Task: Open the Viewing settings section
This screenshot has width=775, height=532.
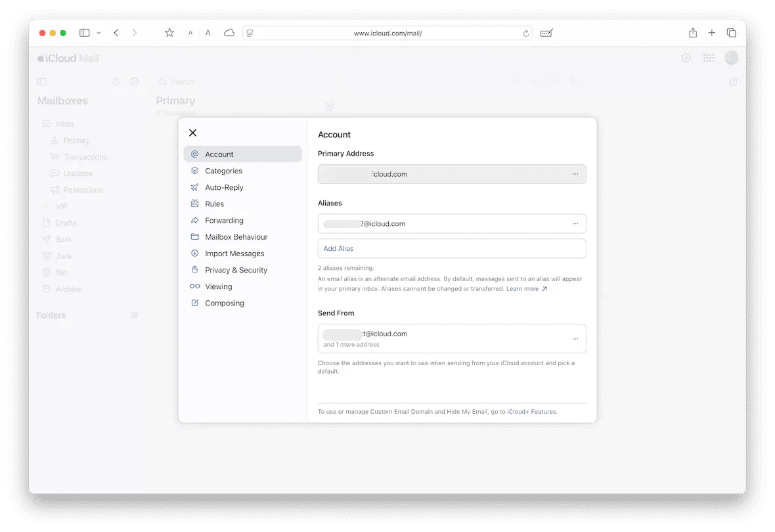Action: click(x=243, y=286)
